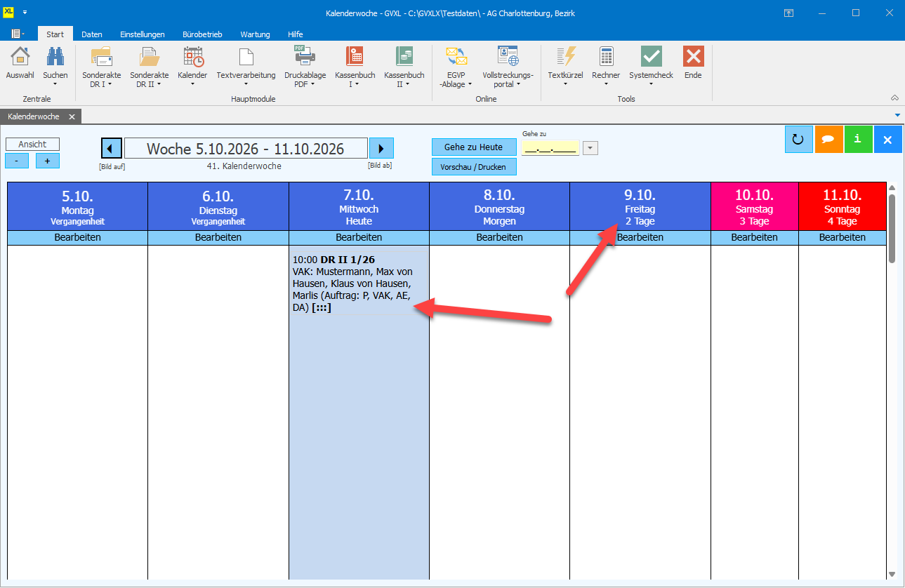Launch the Rechner calculator

606,67
